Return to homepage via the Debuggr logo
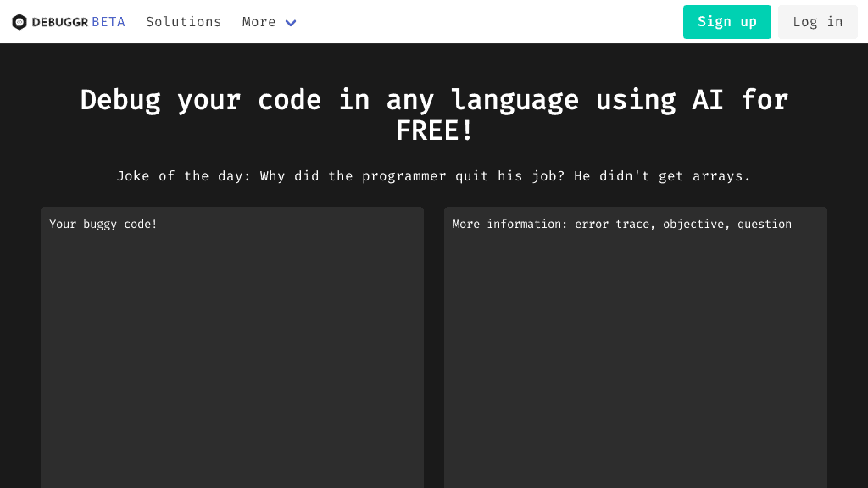 click(x=19, y=21)
